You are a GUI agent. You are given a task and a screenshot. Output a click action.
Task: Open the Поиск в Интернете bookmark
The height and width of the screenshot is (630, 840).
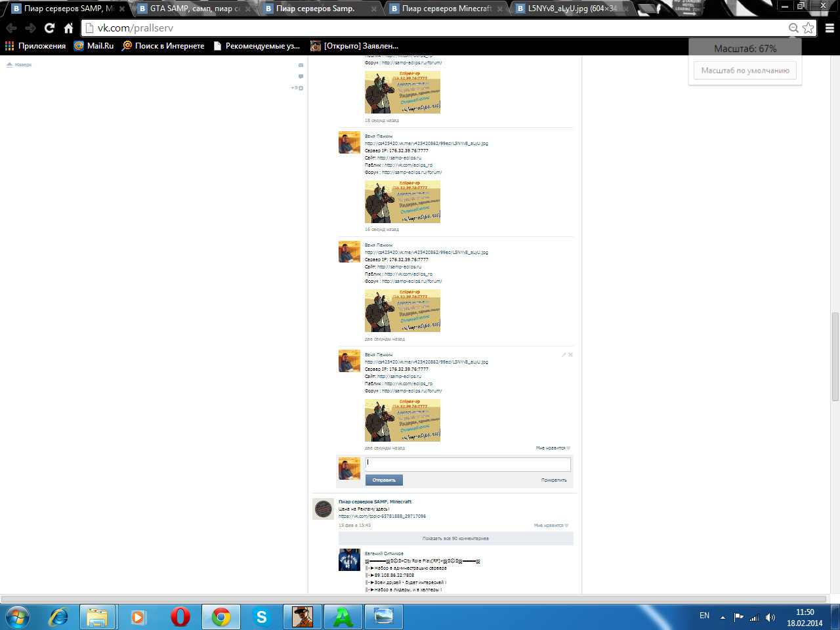pyautogui.click(x=163, y=46)
